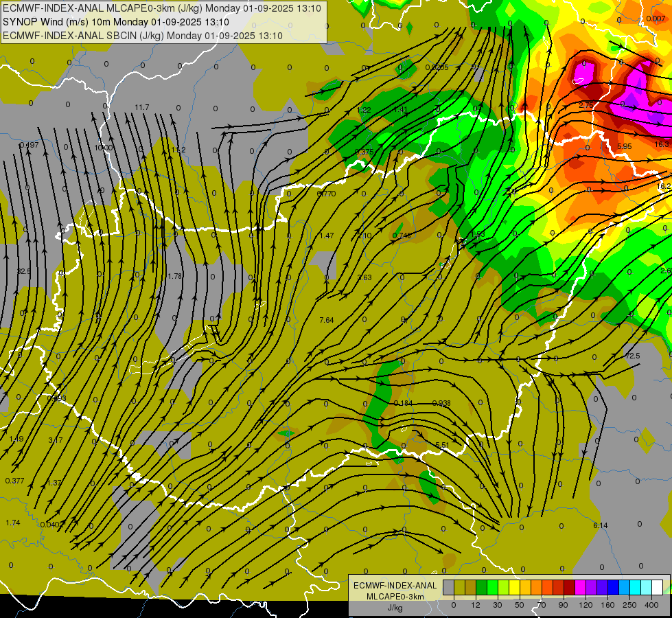
Task: Click the station value 7.64
Action: (x=327, y=319)
